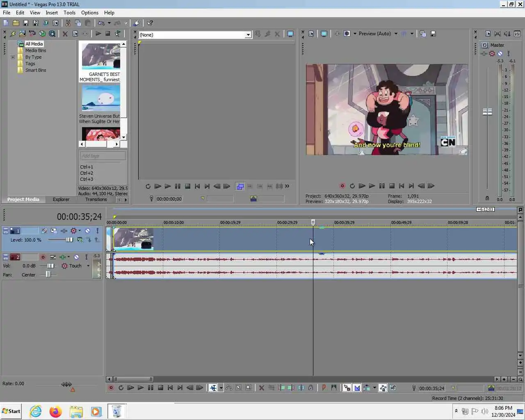525x420 pixels.
Task: Toggle Enable Snapping in timeline toolbar
Action: tap(347, 388)
